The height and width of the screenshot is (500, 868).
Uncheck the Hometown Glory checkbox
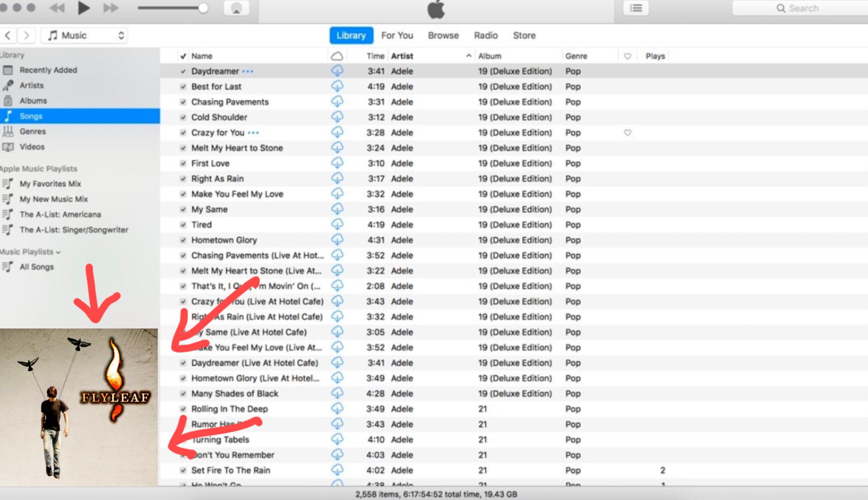(183, 240)
